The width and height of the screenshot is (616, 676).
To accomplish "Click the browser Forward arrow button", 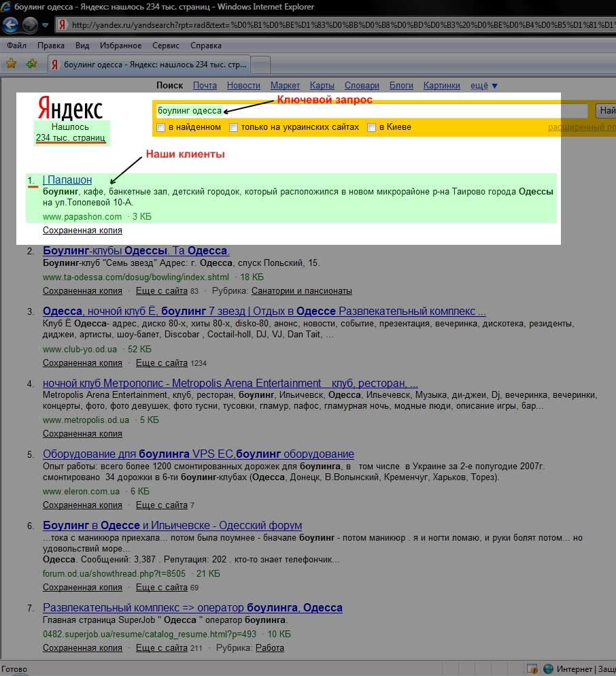I will [30, 24].
